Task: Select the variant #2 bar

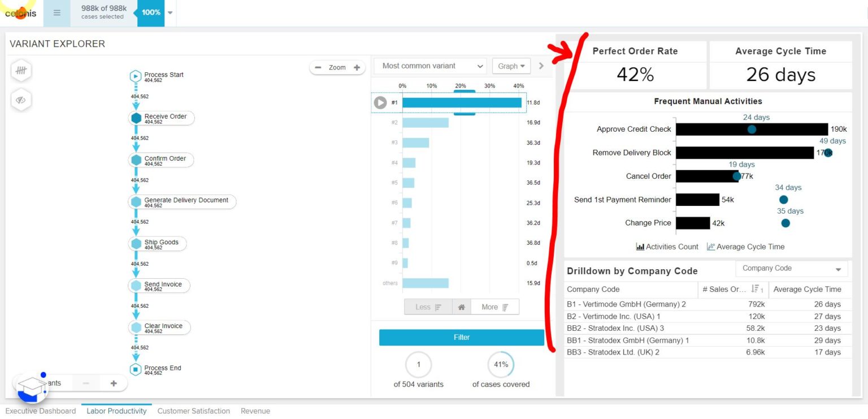Action: coord(425,123)
